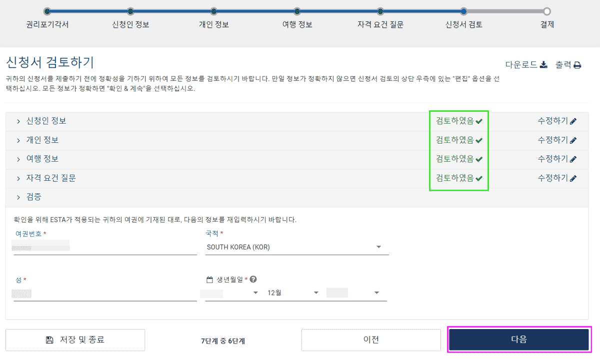The width and height of the screenshot is (600, 364).
Task: Click the 여권번호 input field
Action: pos(105,247)
